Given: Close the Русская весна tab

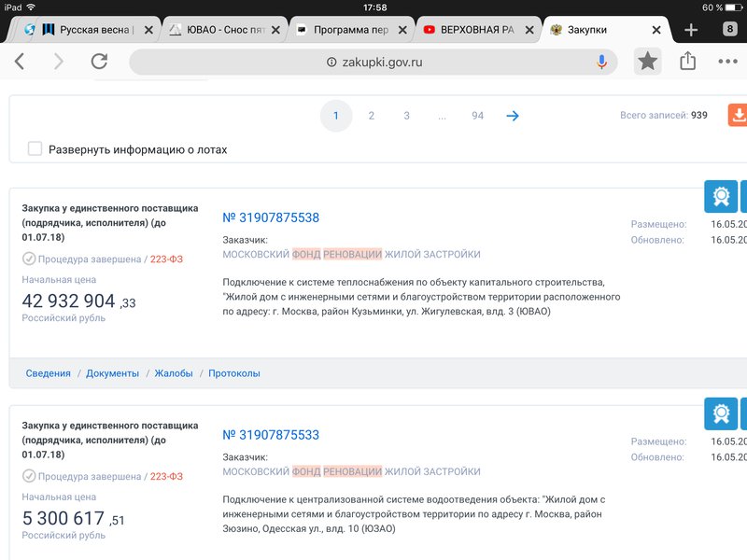Looking at the screenshot, I should 148,30.
